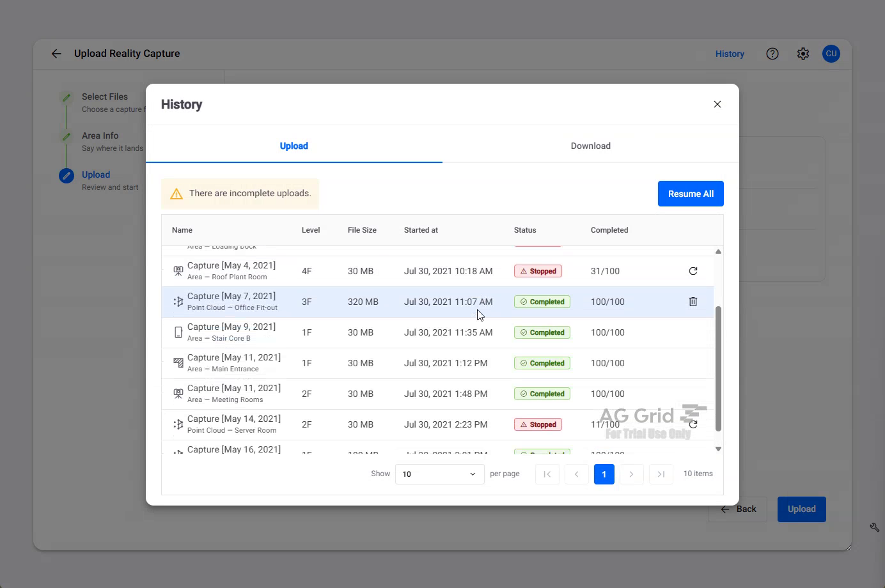
Task: Open the rows per page dropdown
Action: click(x=440, y=474)
